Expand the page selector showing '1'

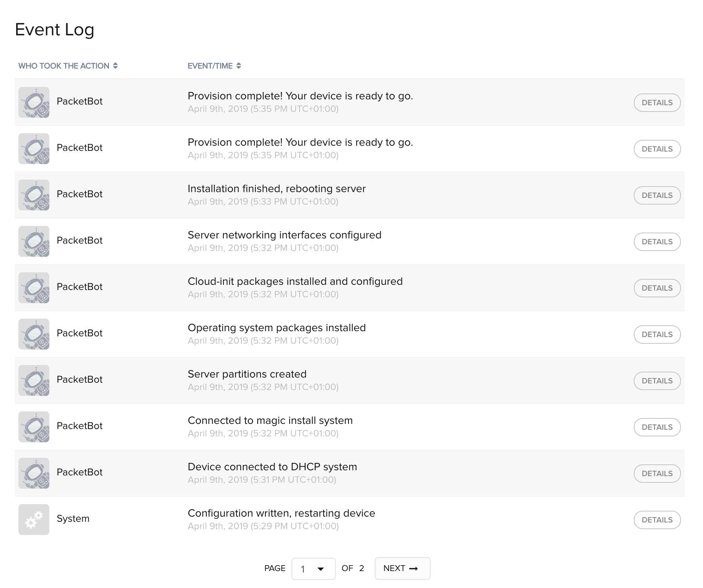[x=313, y=568]
